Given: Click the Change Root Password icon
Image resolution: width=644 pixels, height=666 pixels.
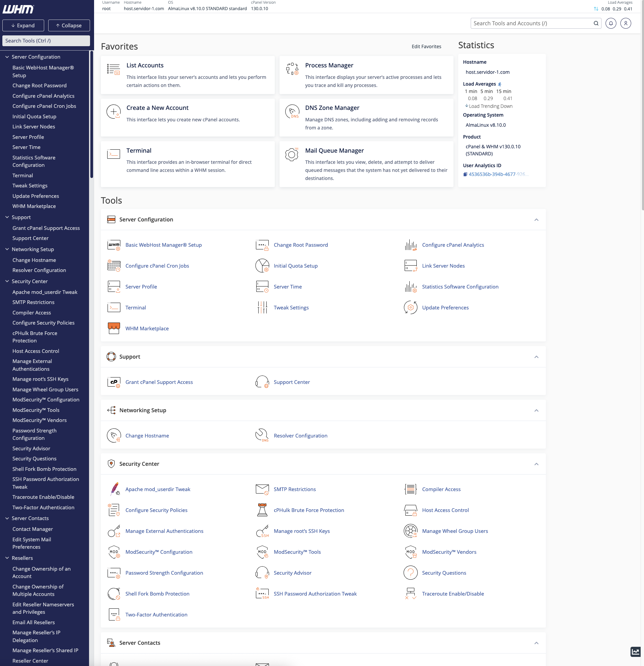Looking at the screenshot, I should click(262, 245).
